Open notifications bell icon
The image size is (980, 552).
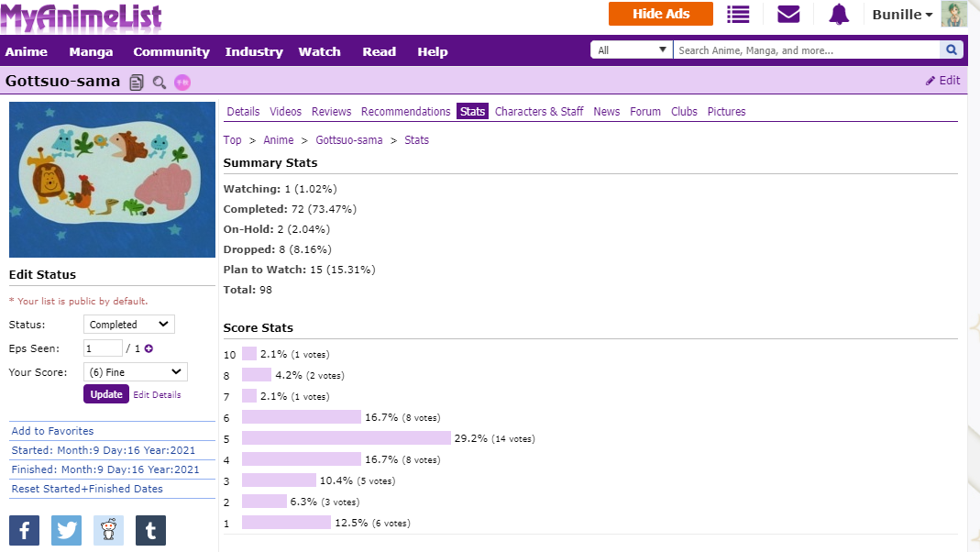(839, 15)
